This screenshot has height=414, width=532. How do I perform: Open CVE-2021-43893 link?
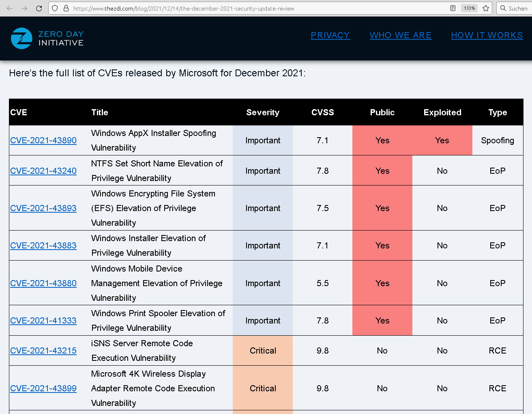tap(43, 208)
